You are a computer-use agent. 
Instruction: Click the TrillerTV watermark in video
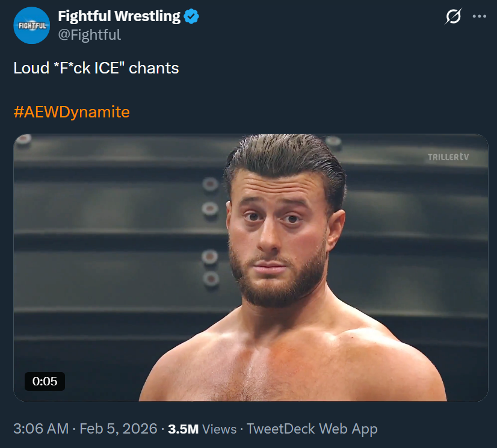[x=448, y=157]
